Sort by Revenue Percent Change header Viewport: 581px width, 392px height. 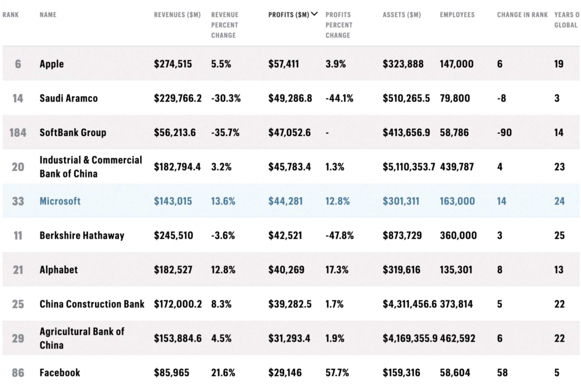224,25
